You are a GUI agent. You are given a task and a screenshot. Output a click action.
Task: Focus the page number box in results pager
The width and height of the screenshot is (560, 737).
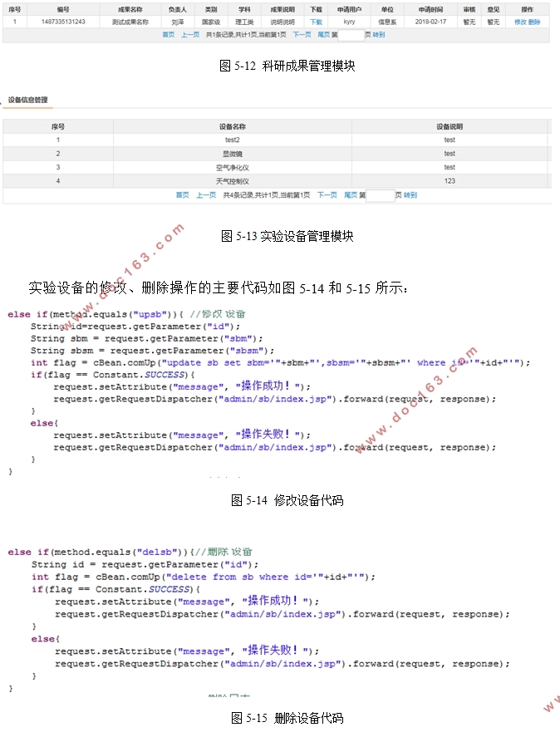351,35
